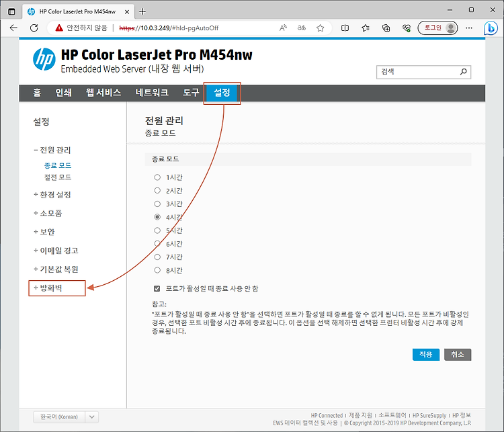Open Bing Copilot sidebar icon
The height and width of the screenshot is (432, 504).
(491, 28)
